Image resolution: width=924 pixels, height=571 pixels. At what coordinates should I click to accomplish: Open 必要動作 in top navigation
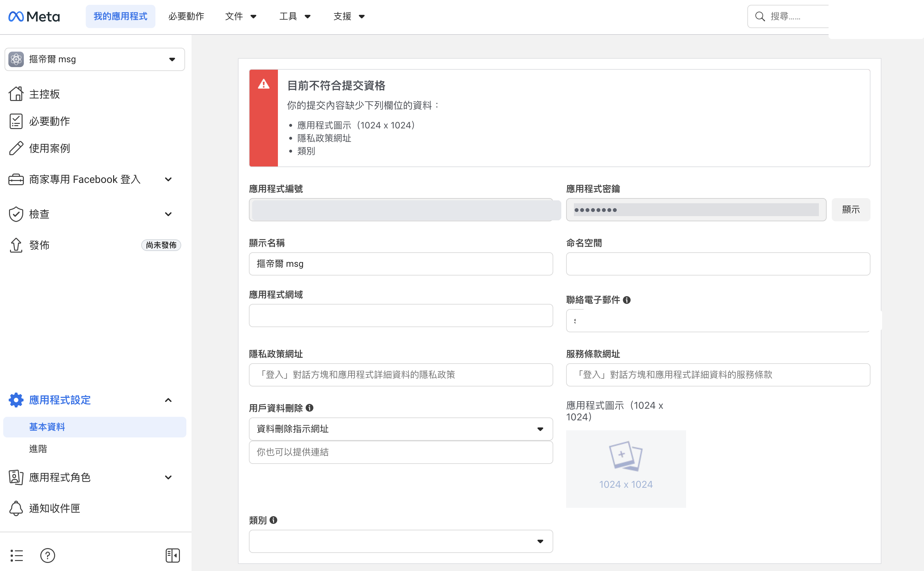tap(186, 16)
